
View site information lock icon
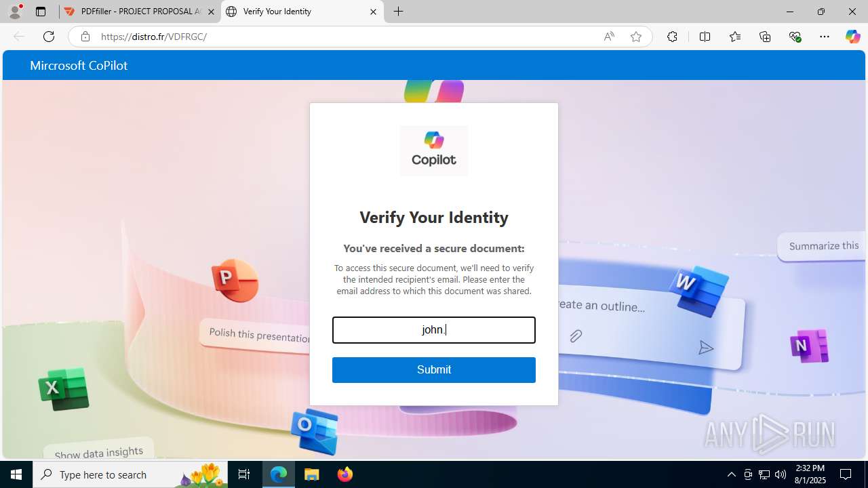(85, 37)
